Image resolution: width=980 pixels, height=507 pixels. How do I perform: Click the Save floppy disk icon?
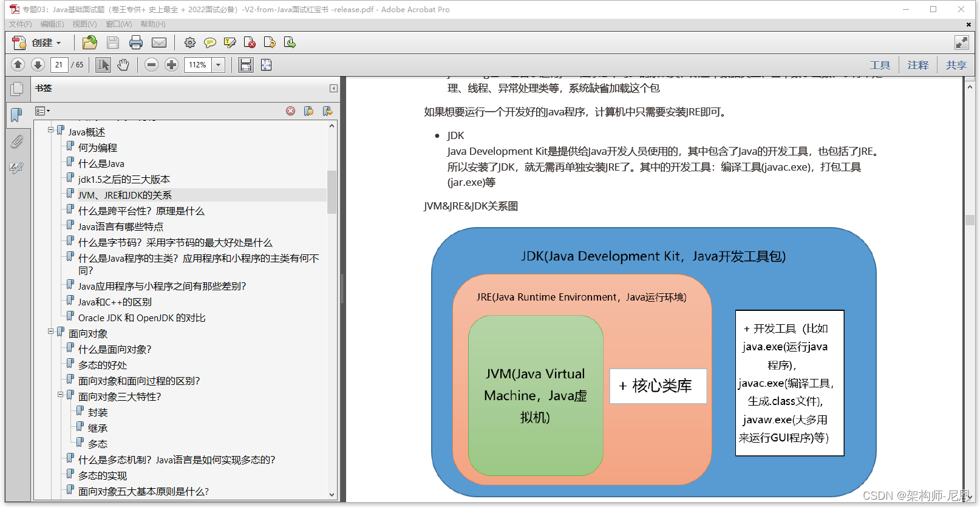(113, 43)
